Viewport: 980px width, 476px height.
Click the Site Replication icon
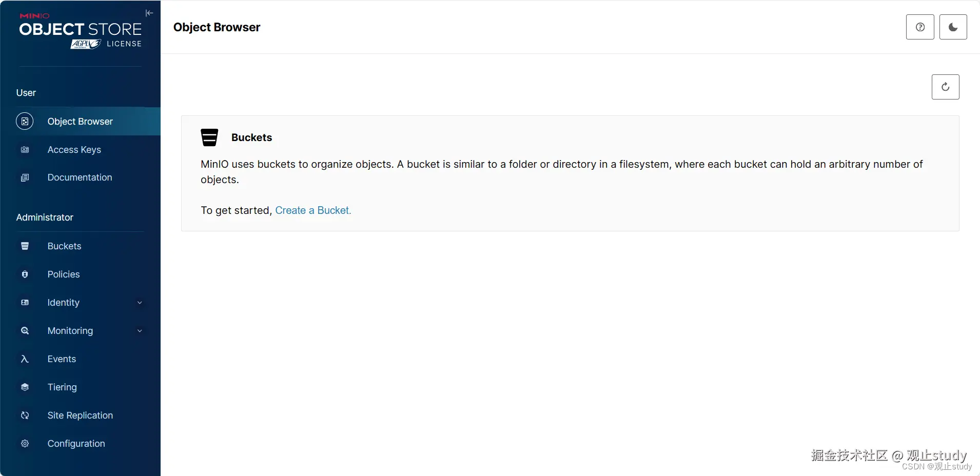point(25,415)
